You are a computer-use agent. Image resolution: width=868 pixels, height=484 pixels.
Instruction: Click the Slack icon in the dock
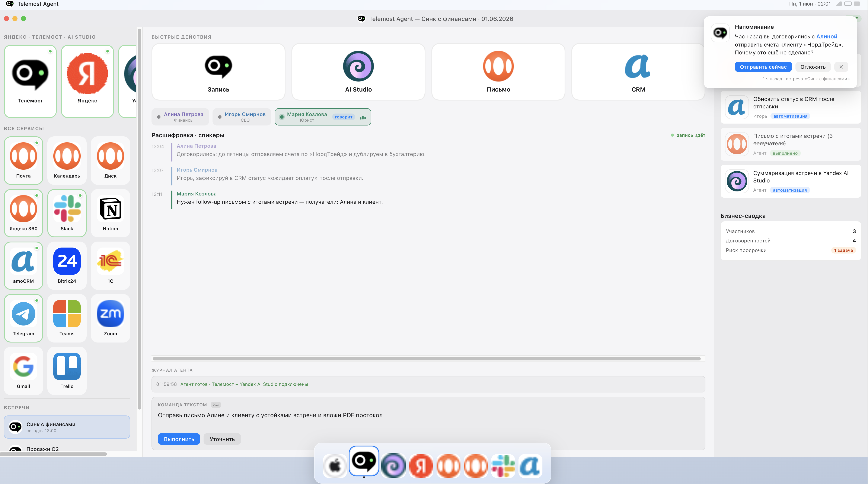click(503, 466)
